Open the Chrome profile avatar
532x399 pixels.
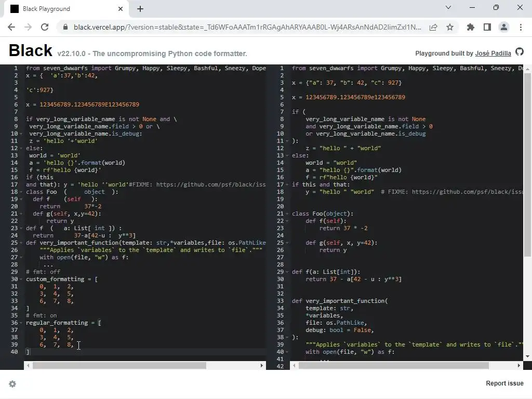pos(504,27)
